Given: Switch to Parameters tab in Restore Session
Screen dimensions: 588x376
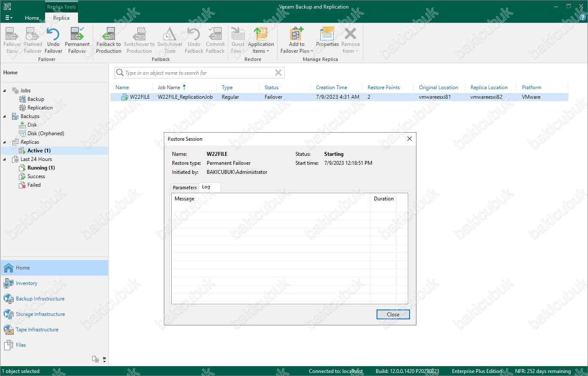Looking at the screenshot, I should click(185, 188).
